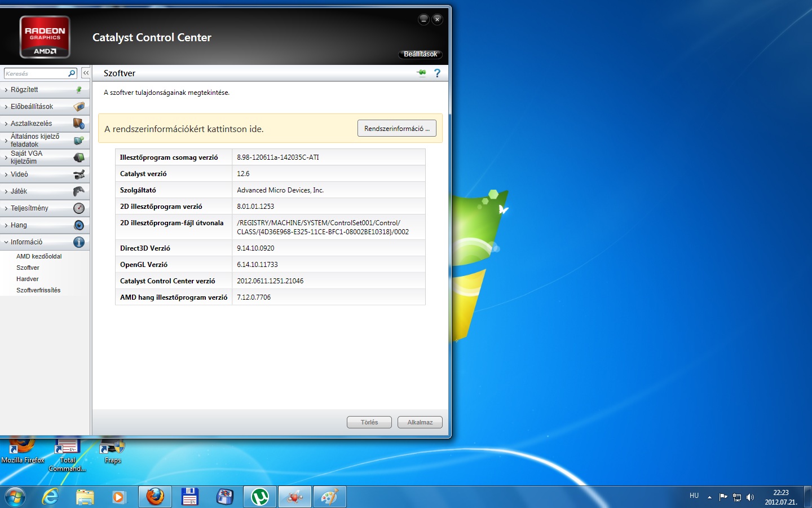Click the Rendszerinformáció button

click(397, 129)
